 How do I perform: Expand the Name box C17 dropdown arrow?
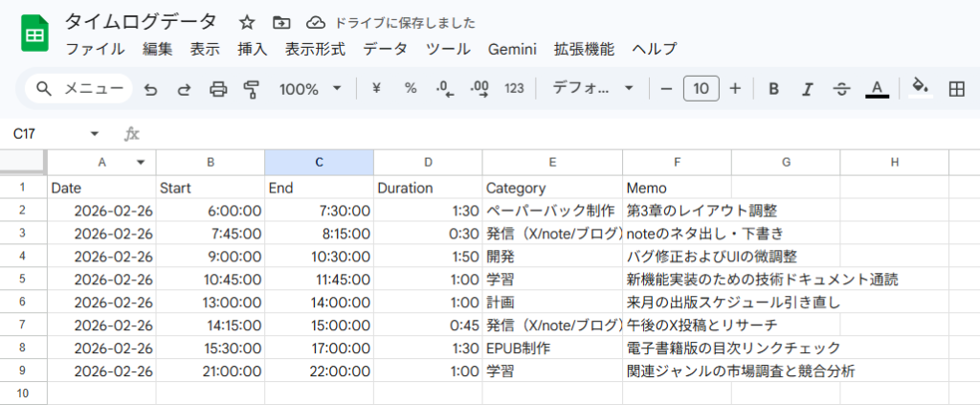94,134
